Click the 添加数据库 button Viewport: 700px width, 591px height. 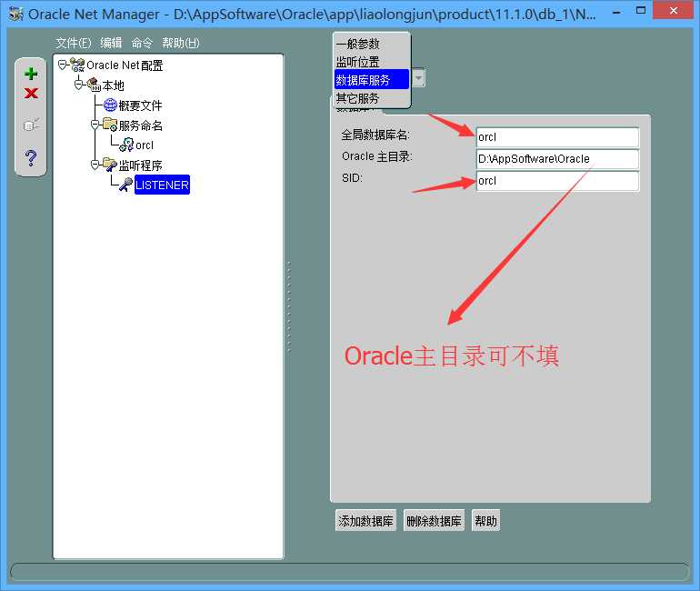(365, 521)
